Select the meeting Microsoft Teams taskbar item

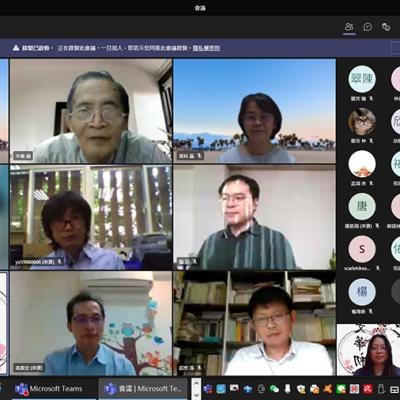click(x=143, y=389)
